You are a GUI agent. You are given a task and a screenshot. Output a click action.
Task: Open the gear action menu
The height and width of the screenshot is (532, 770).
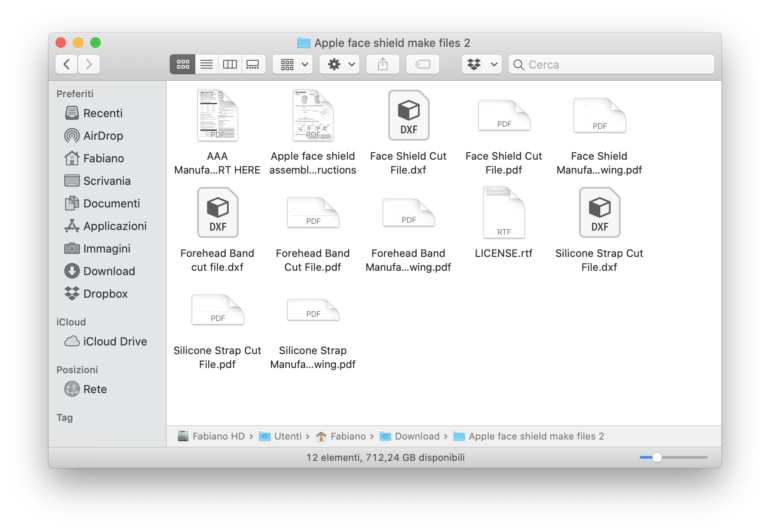point(341,64)
